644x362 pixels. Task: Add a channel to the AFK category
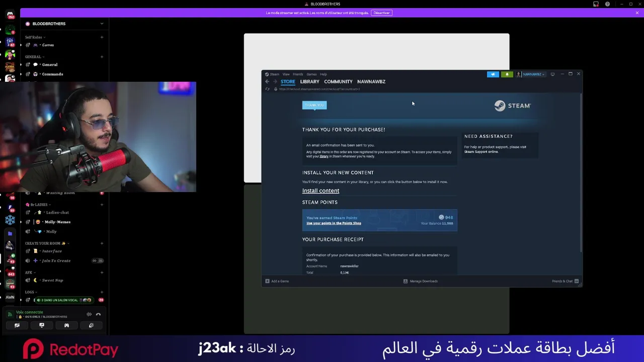[102, 273]
